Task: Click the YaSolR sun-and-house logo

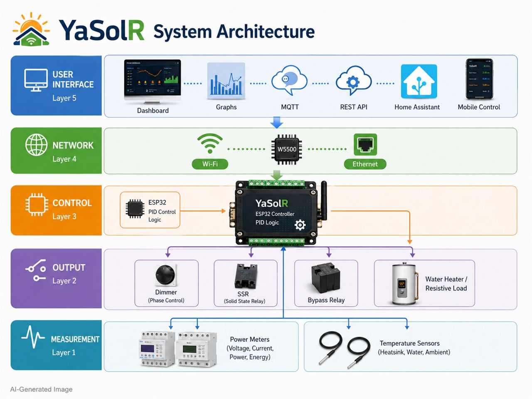Action: [31, 29]
